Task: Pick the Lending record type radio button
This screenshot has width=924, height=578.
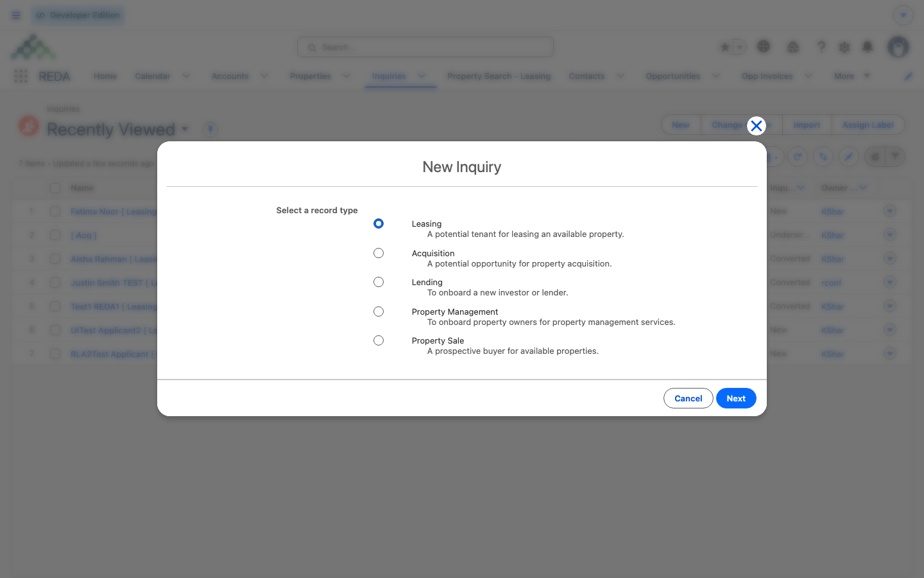Action: click(379, 282)
